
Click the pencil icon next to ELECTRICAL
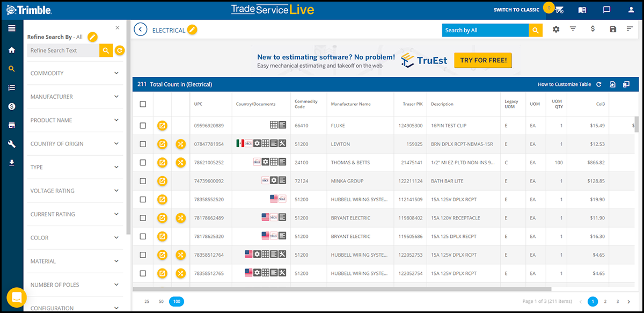tap(192, 30)
